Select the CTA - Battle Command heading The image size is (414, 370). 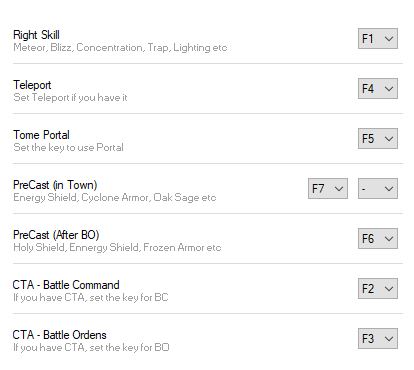[66, 285]
